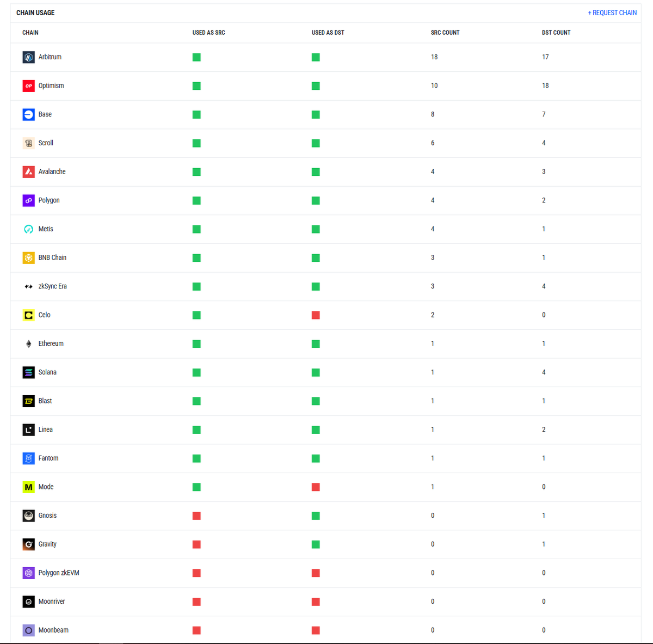Select the BNB Chain name text
Screen dimensions: 653x644
click(52, 257)
